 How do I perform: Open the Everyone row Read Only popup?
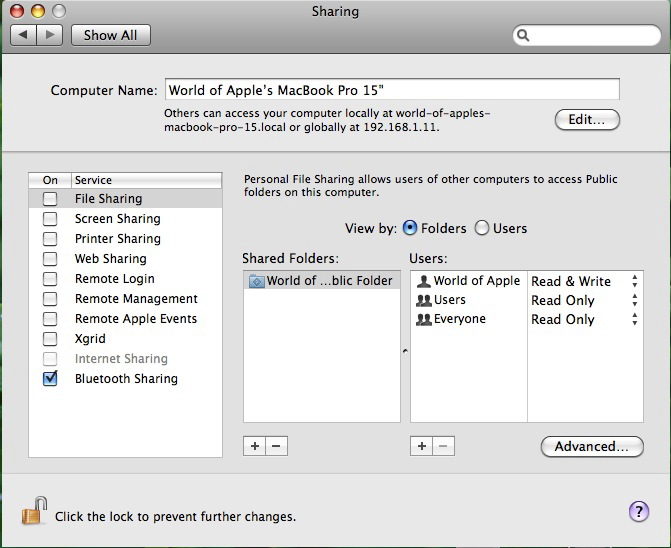[585, 320]
